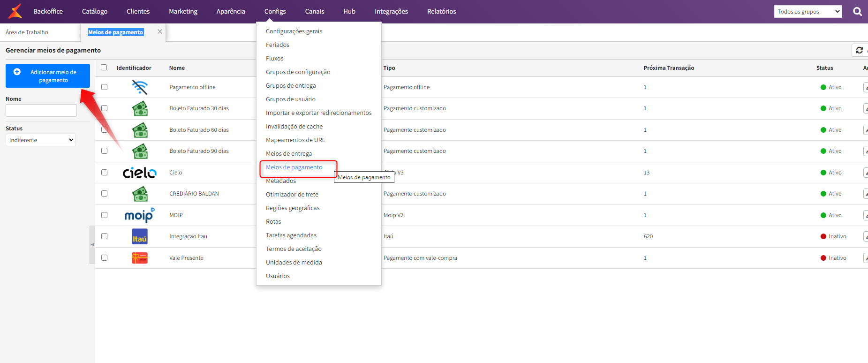Select Invalidação de cache menu entry
The height and width of the screenshot is (363, 868).
tap(294, 127)
